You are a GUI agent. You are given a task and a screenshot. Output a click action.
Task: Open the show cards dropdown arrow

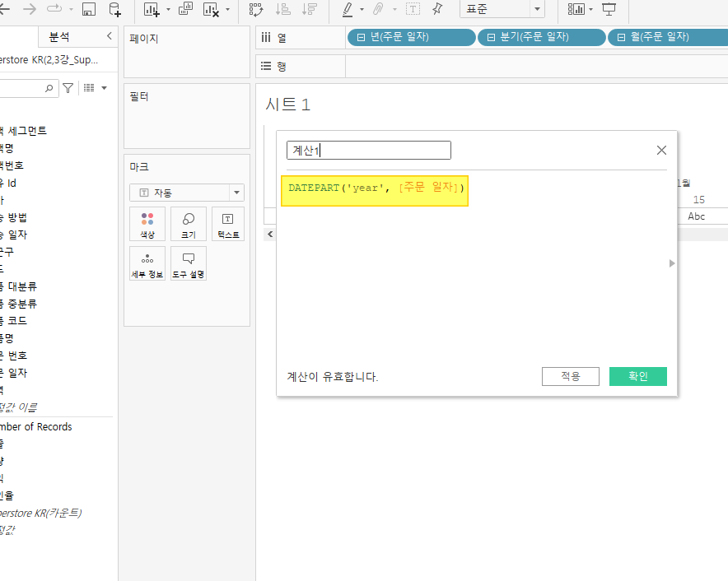(590, 9)
